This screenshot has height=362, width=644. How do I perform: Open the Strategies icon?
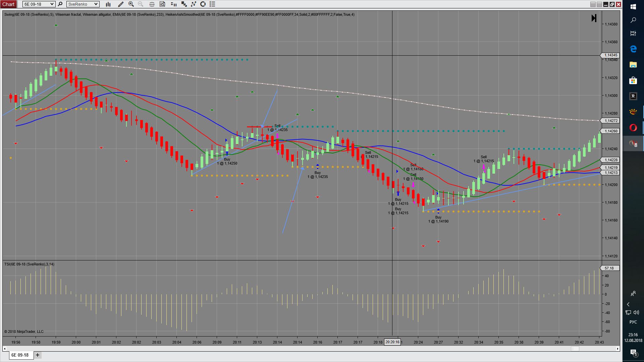[x=203, y=4]
